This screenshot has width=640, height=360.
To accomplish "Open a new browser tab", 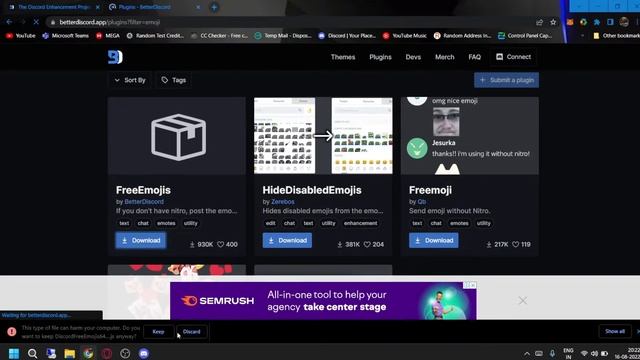I will (x=214, y=7).
